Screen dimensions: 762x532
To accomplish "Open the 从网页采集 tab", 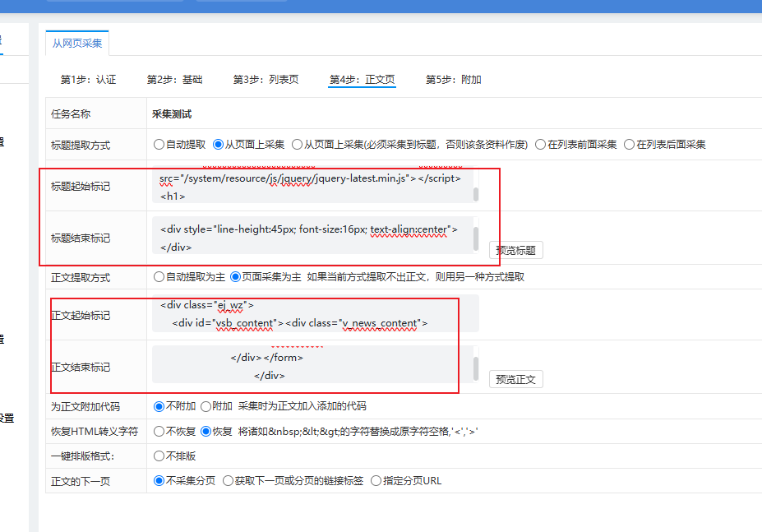I will (x=76, y=44).
